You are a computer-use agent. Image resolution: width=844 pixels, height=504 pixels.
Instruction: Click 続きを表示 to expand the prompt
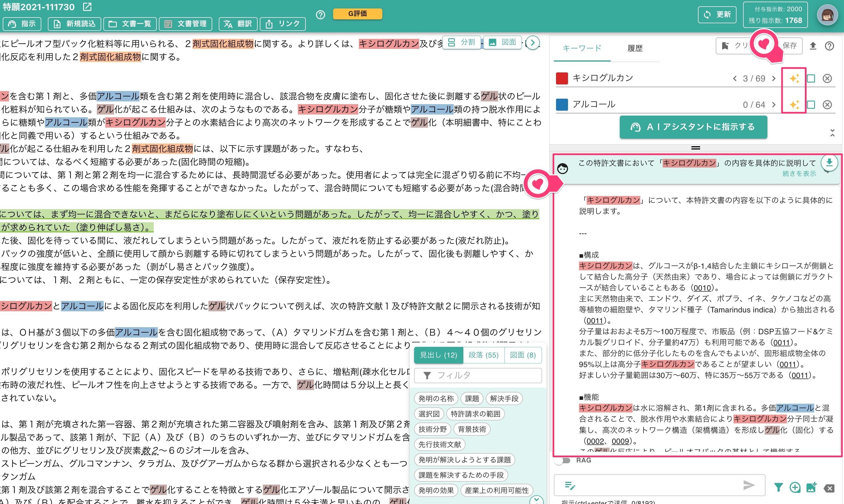pyautogui.click(x=799, y=174)
